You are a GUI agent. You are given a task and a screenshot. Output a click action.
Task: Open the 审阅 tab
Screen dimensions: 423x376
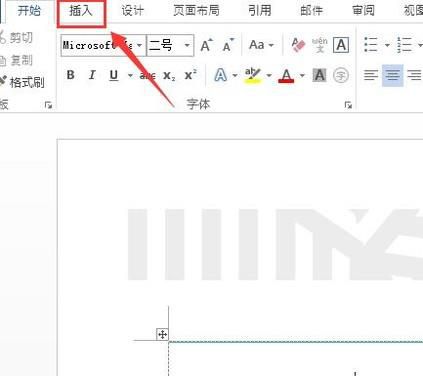click(363, 11)
